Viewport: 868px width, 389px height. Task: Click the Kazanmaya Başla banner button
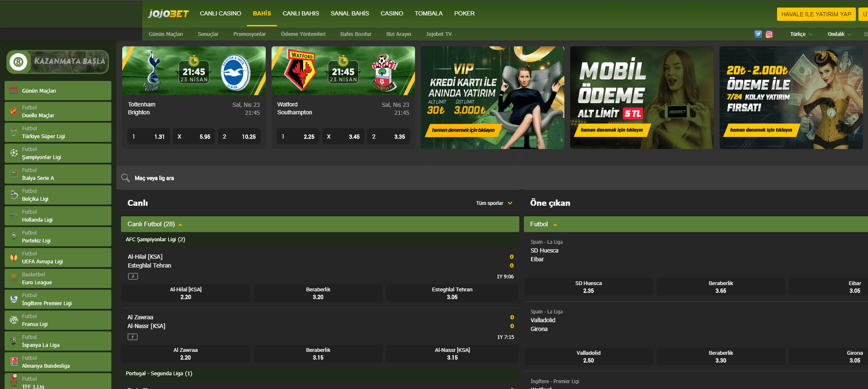coord(58,62)
